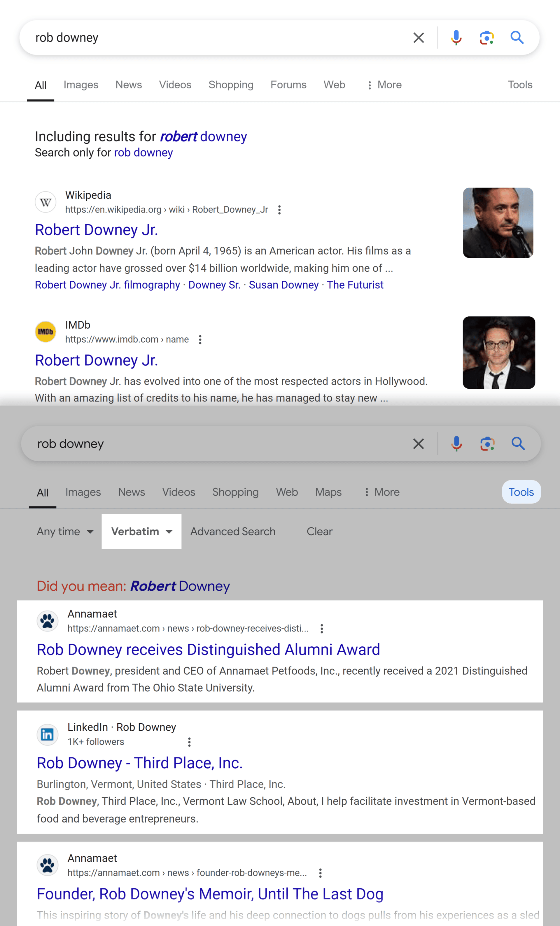
Task: Open the three-dot menu on the LinkedIn result
Action: pos(189,742)
